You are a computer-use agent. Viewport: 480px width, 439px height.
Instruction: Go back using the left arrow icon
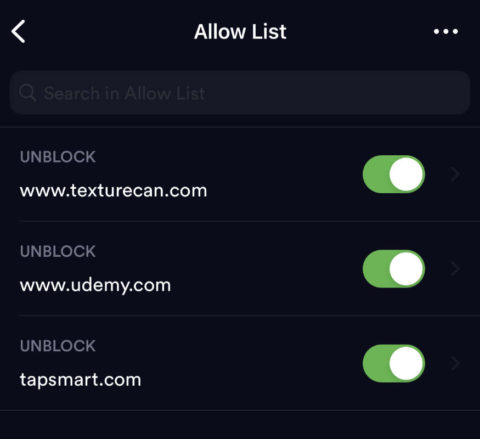point(18,31)
